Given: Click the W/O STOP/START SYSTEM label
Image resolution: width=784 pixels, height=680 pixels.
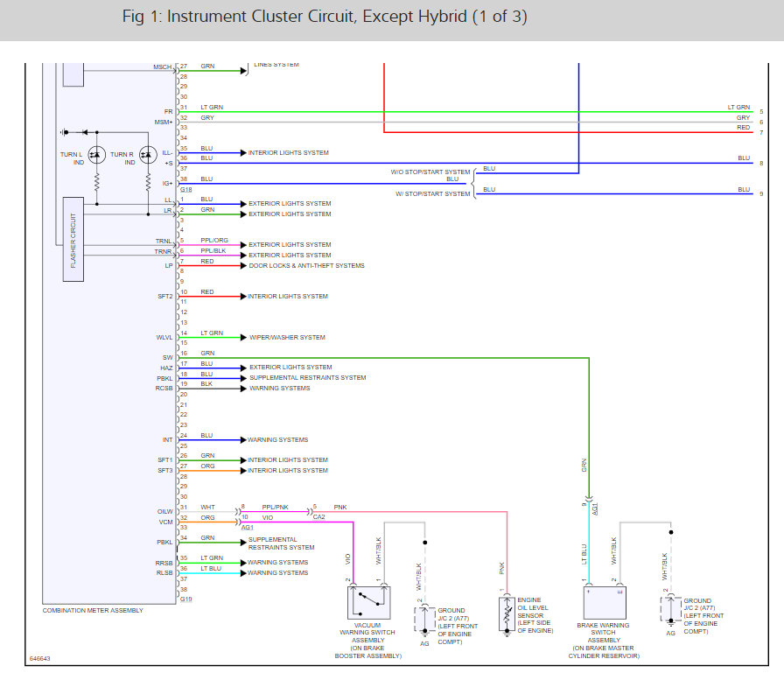Looking at the screenshot, I should (430, 172).
